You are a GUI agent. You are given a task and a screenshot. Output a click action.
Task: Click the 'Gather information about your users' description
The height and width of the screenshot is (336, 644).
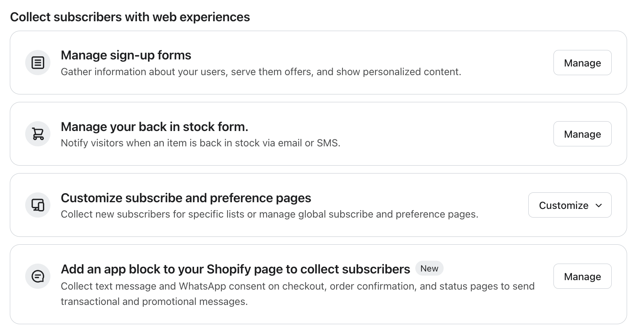click(x=261, y=72)
